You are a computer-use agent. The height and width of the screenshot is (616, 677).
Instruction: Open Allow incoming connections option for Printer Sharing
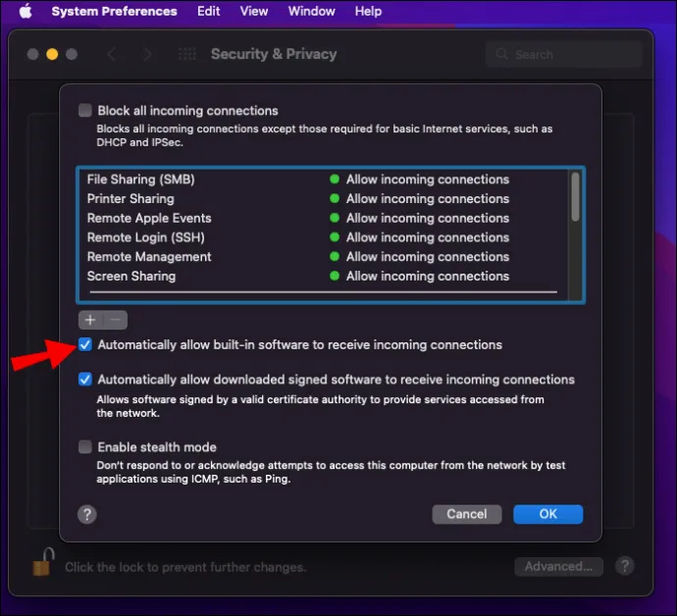pyautogui.click(x=428, y=198)
